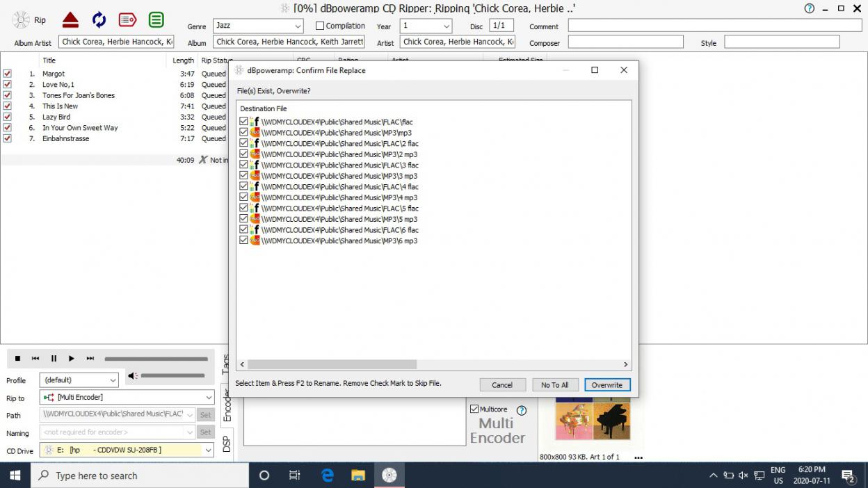Click the No To All button
This screenshot has width=868, height=488.
(554, 385)
